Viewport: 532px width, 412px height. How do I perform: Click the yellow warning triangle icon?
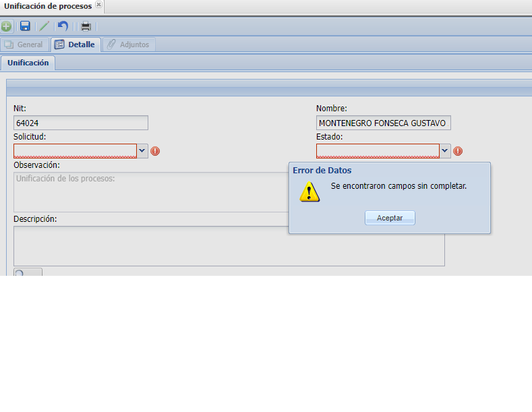309,192
